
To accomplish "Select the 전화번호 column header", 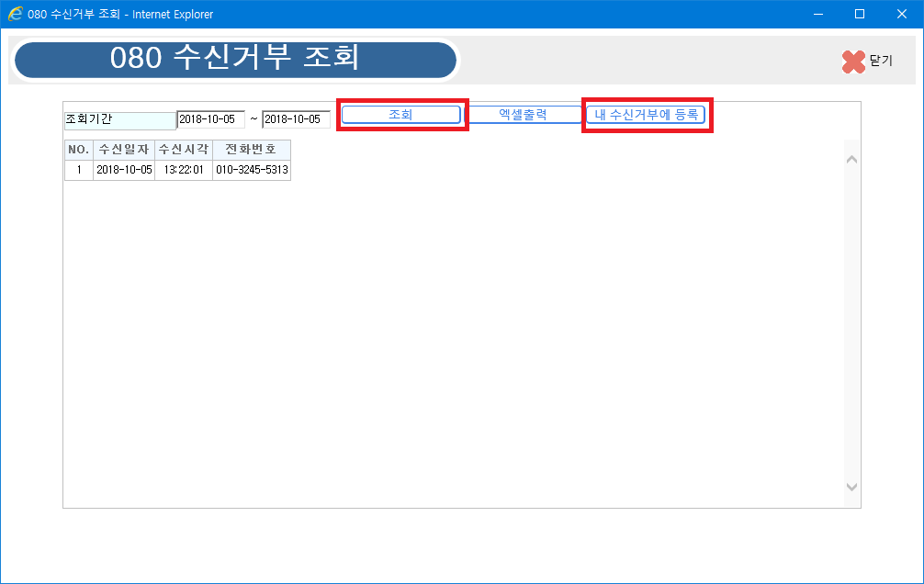I will coord(252,150).
